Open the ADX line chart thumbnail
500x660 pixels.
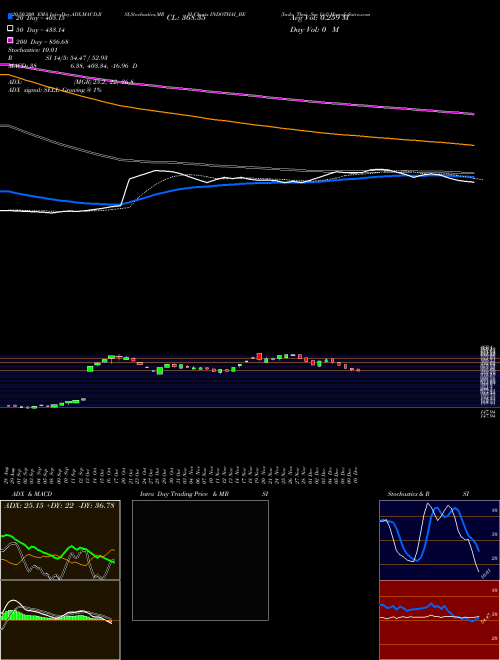60,540
